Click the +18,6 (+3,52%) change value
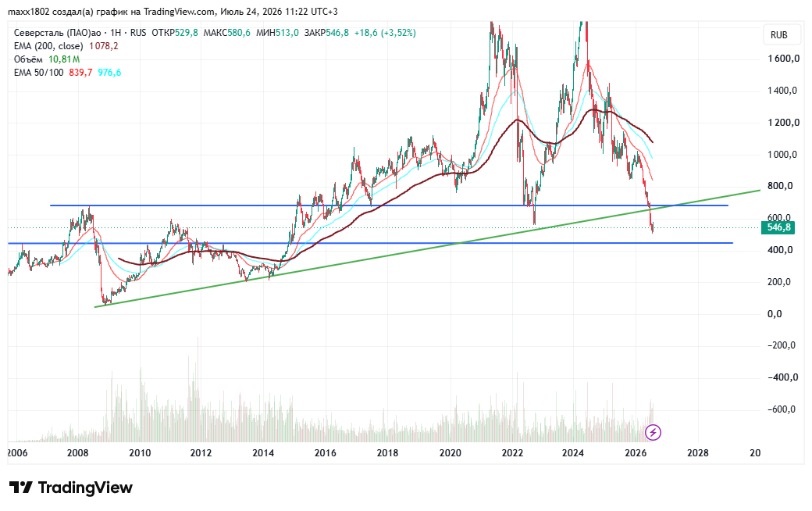 click(x=385, y=33)
